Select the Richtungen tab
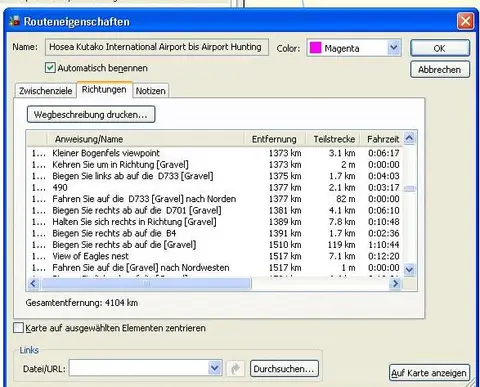The height and width of the screenshot is (387, 480). point(104,89)
